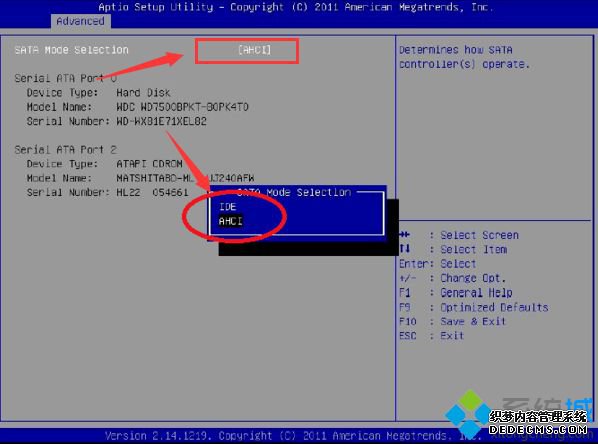Click the Determines how SATA controller help text

[464, 57]
